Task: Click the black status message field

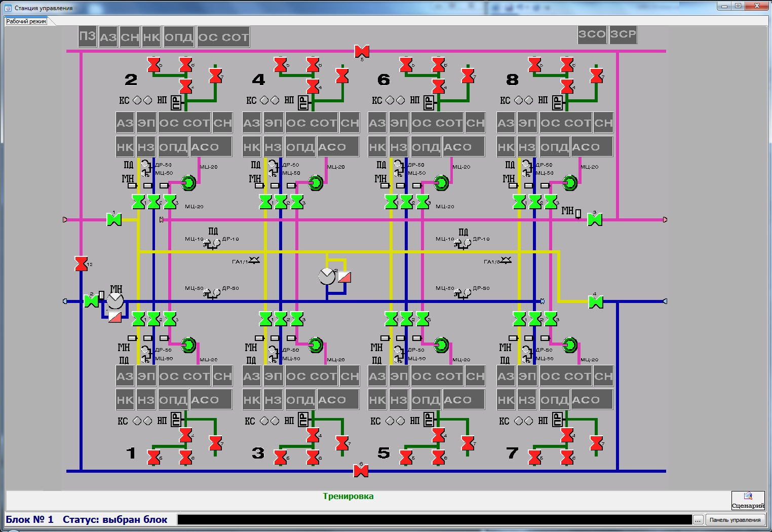Action: coord(434,520)
